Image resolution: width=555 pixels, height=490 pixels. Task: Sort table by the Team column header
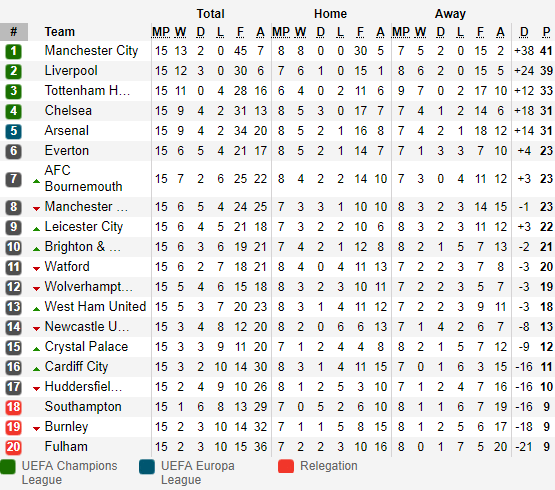pyautogui.click(x=59, y=32)
